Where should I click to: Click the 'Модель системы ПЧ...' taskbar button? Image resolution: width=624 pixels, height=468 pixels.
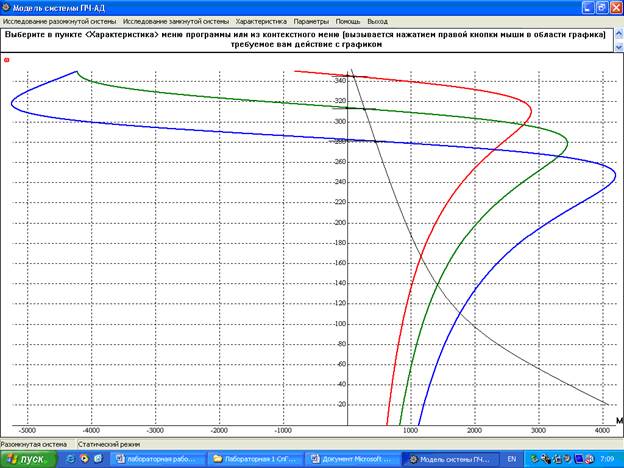click(450, 459)
